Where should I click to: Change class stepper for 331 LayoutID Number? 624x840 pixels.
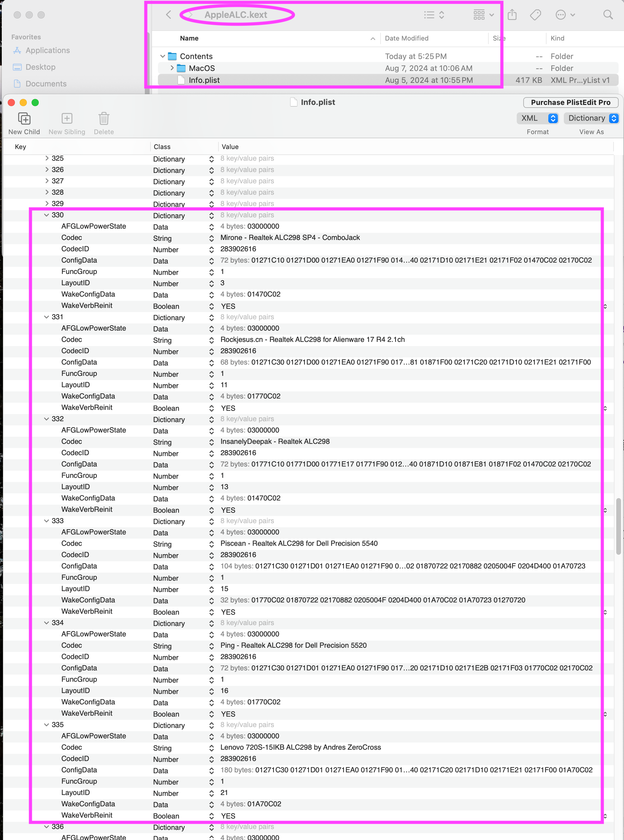212,386
